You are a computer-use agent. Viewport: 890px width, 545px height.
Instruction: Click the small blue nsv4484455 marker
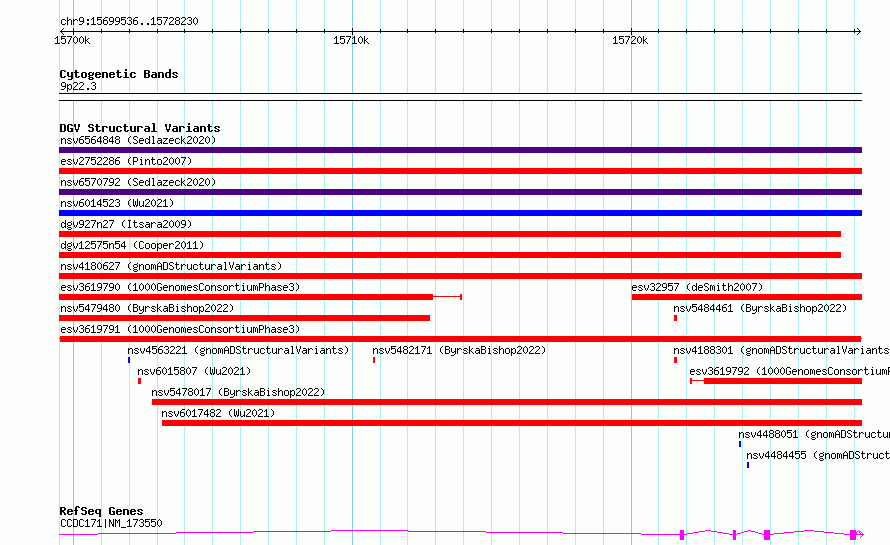[748, 465]
